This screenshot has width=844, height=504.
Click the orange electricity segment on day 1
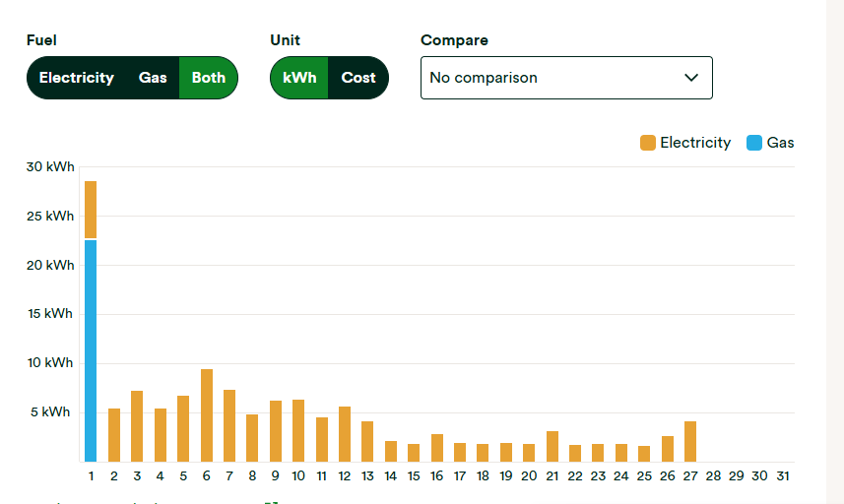point(91,210)
